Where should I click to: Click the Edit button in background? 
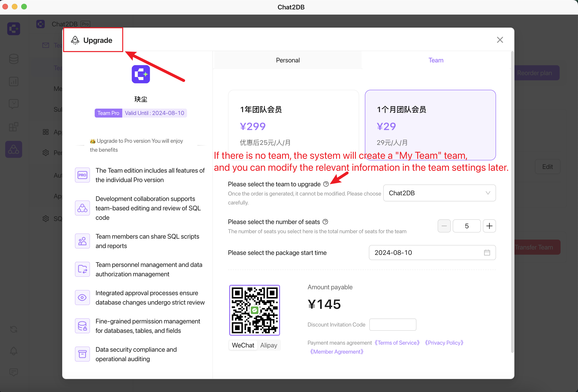click(547, 167)
